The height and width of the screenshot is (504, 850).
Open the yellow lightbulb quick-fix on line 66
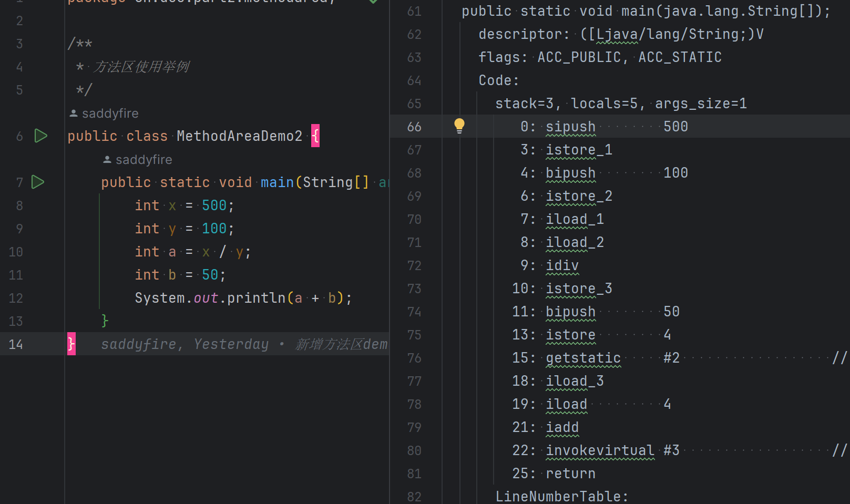click(459, 126)
